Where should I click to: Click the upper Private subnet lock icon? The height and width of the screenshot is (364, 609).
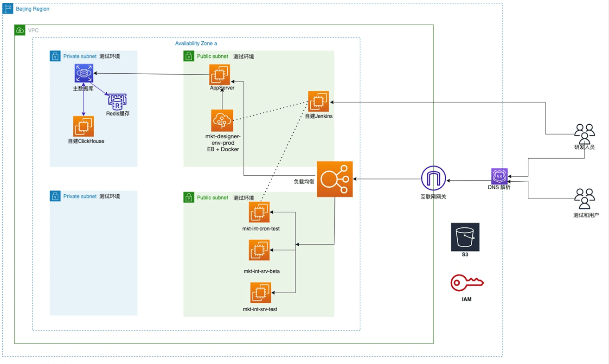55,56
